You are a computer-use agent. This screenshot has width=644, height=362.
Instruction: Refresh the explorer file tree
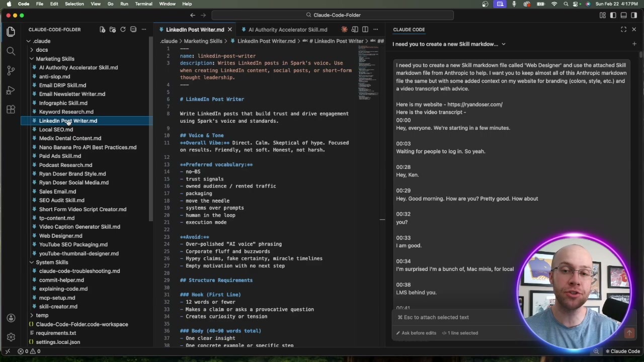click(x=123, y=30)
